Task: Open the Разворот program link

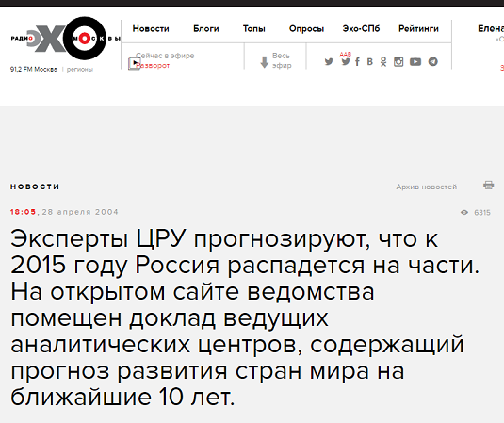Action: pos(153,66)
